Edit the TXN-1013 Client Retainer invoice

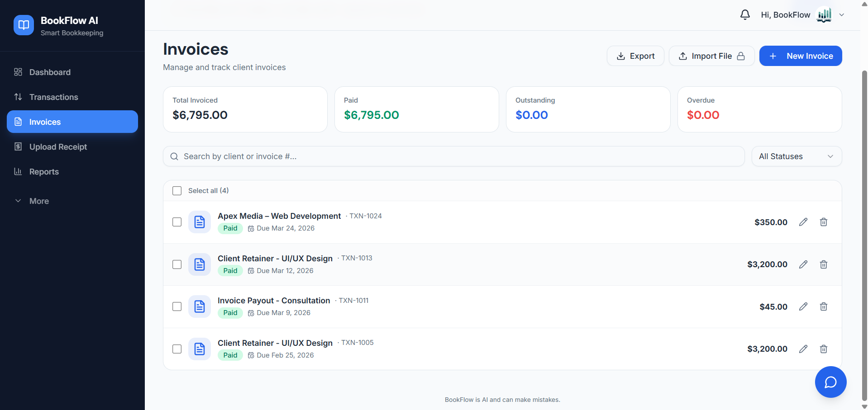(803, 264)
